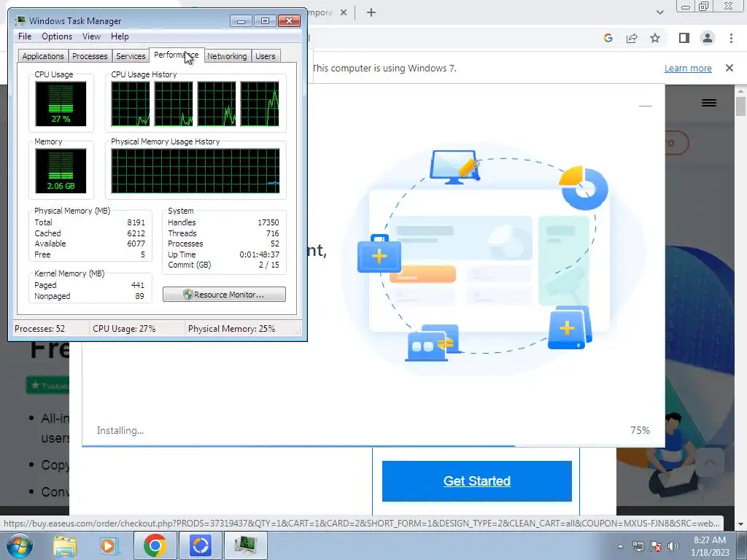Click the installer progress bar
747x560 pixels.
pyautogui.click(x=373, y=446)
